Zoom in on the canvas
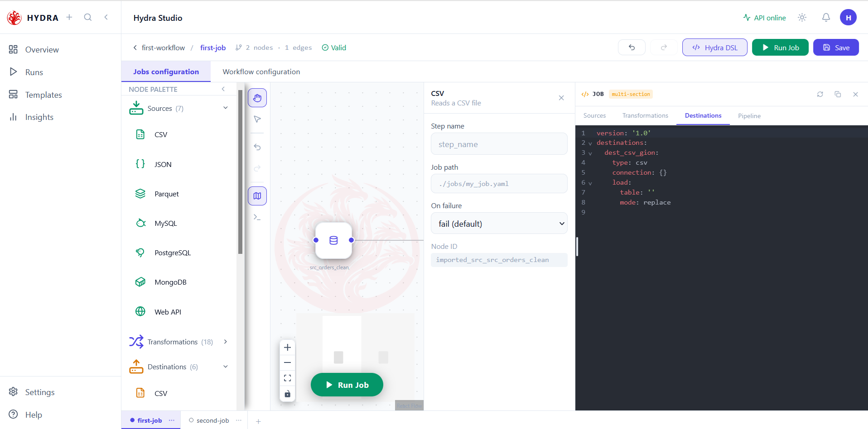Screen dimensions: 868x429 [x=287, y=348]
